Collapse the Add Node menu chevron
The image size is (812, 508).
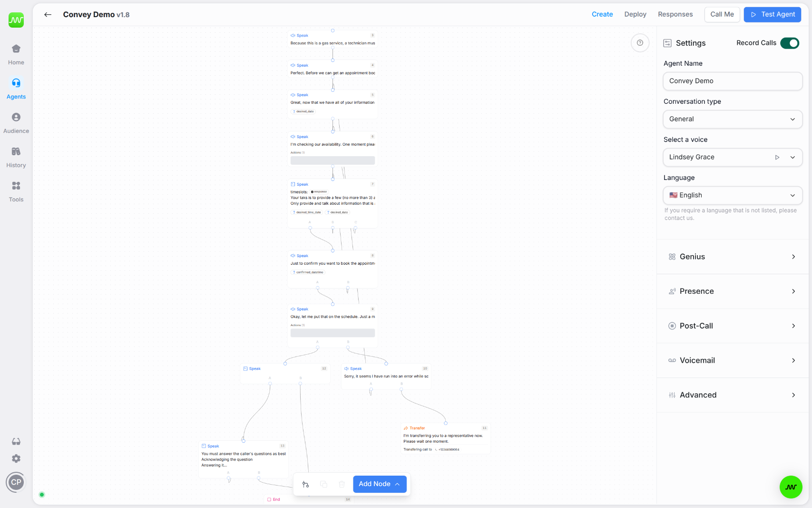[398, 484]
